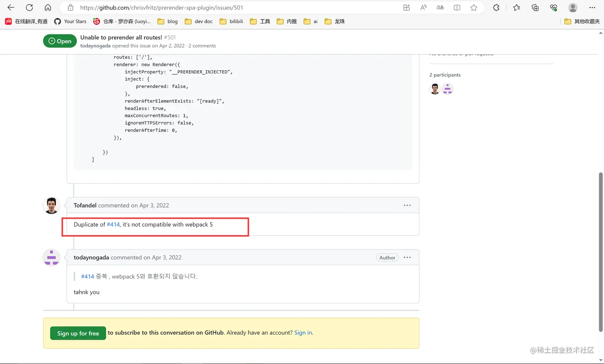Open the Your Stars bookmark

coord(70,22)
